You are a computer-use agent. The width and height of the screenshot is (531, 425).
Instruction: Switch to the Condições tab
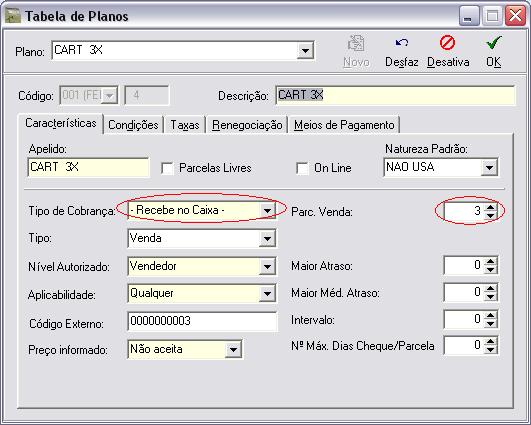(133, 125)
